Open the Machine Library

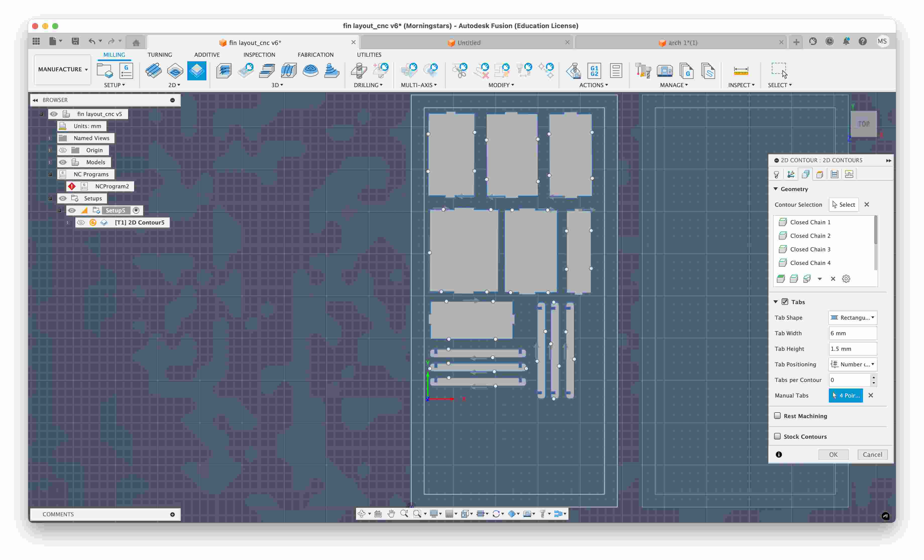click(664, 71)
